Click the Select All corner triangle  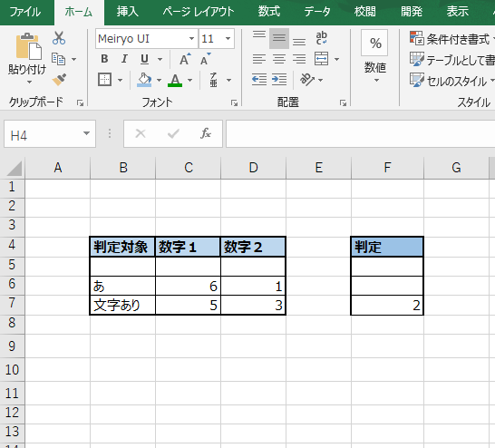pyautogui.click(x=14, y=168)
